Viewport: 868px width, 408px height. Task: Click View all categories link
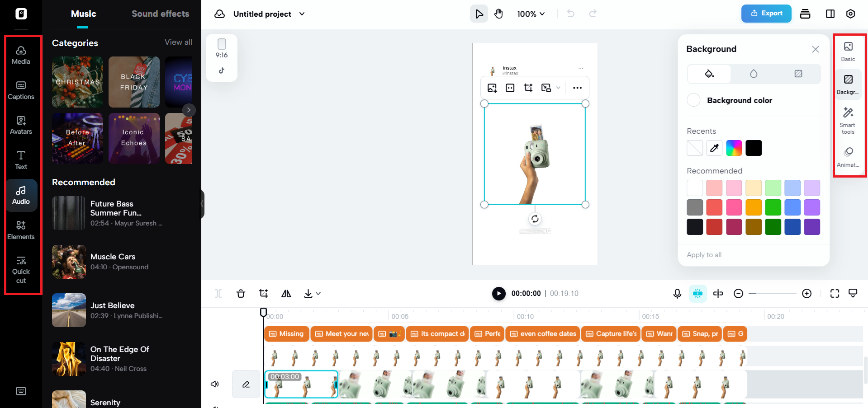[x=178, y=42]
